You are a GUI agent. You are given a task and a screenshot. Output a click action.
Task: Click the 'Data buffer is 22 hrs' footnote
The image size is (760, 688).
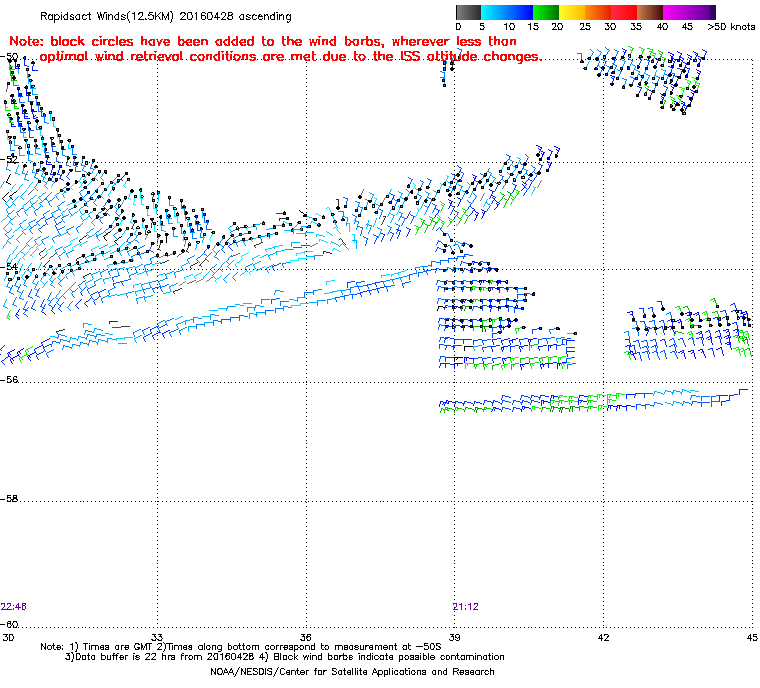click(285, 657)
